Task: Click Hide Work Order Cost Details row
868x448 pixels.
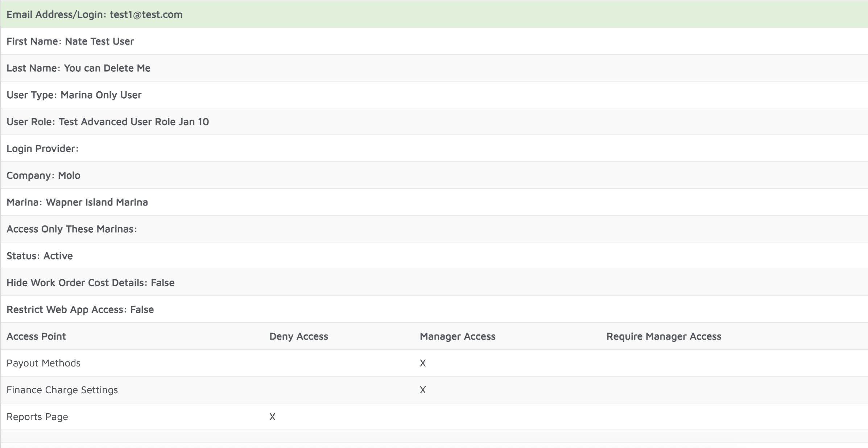Action: 90,283
